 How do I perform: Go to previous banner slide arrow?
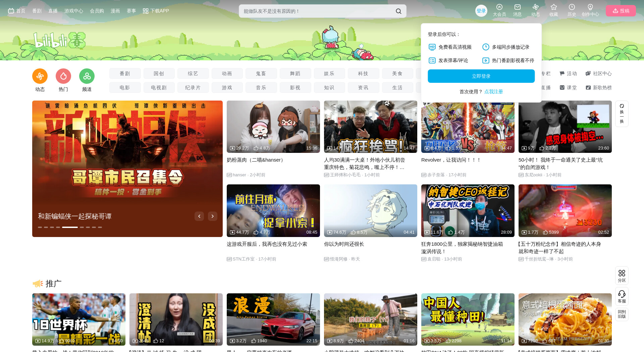click(199, 216)
